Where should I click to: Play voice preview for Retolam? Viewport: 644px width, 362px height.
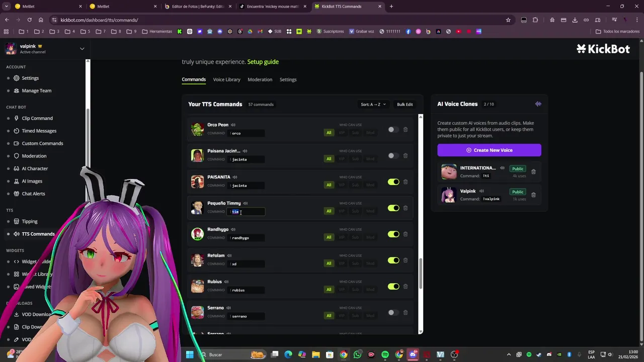tap(229, 255)
